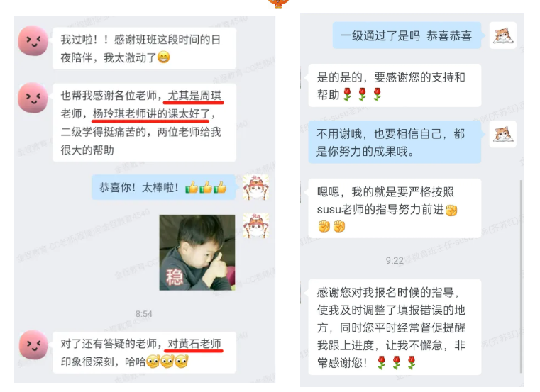
Task: Click the "是的是的，要感谢您的支持" message bubble
Action: point(395,85)
